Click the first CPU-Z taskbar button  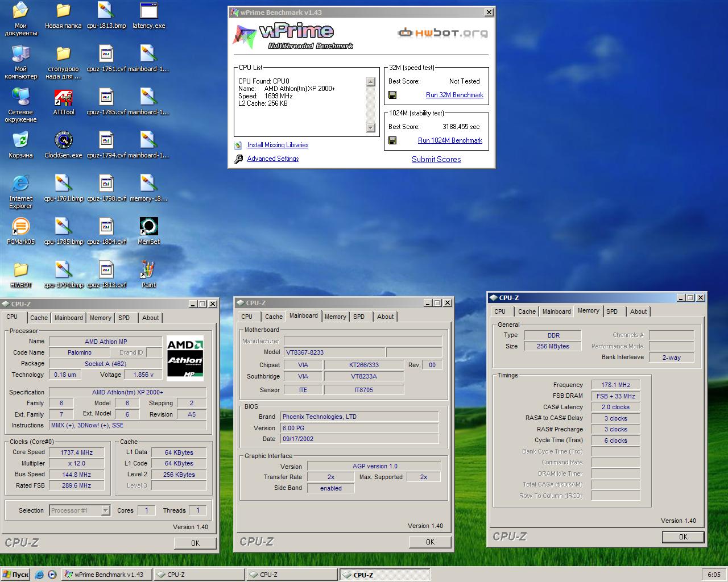[199, 575]
